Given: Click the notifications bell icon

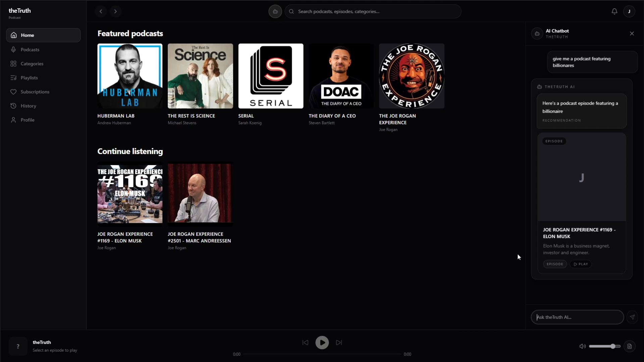Looking at the screenshot, I should click(614, 11).
